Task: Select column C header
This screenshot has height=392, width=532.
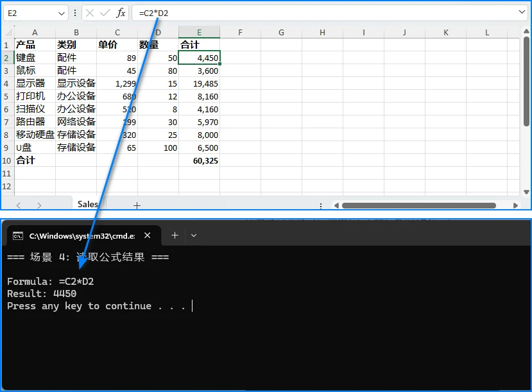Action: (117, 33)
